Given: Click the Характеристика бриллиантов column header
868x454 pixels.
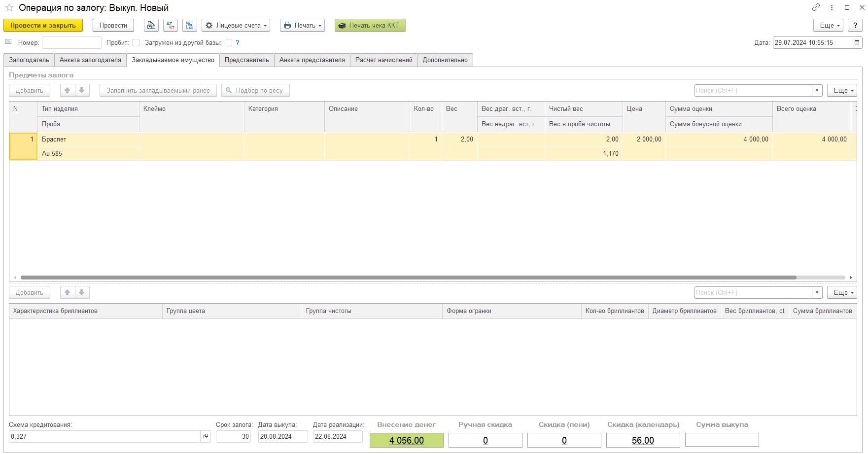Looking at the screenshot, I should tap(86, 311).
